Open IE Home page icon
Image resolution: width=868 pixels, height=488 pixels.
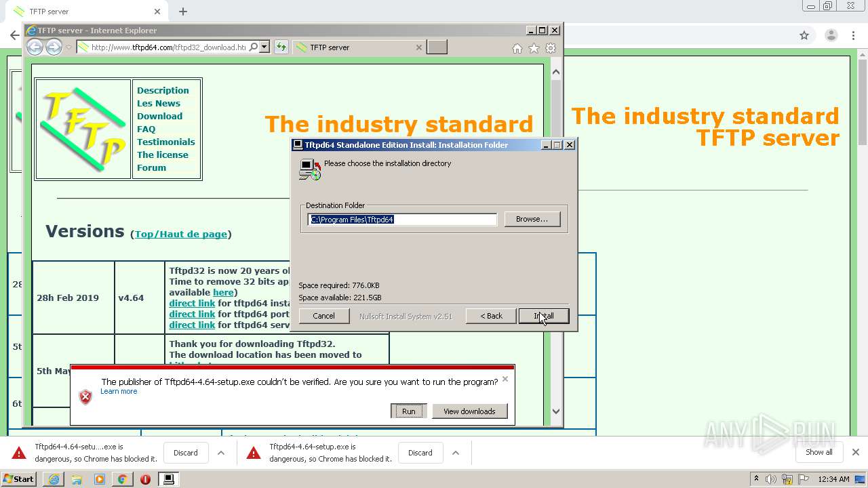pyautogui.click(x=517, y=48)
